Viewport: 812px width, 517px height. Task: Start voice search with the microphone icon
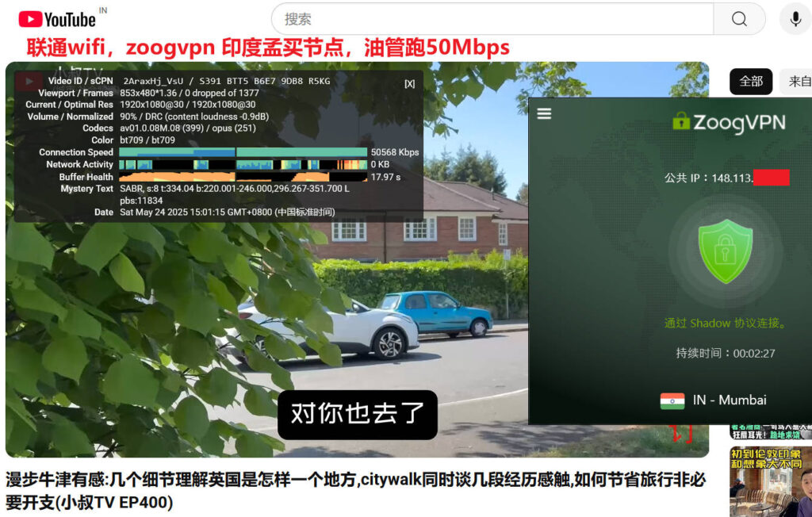pyautogui.click(x=795, y=19)
